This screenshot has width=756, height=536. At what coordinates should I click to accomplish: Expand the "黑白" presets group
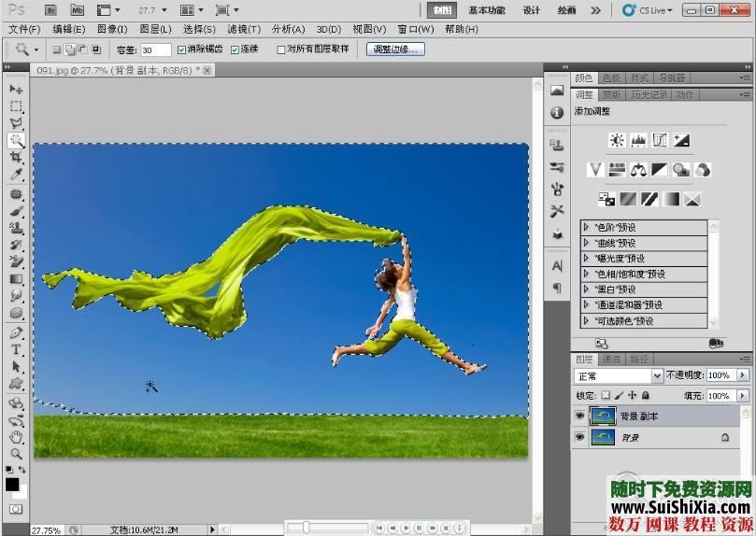click(586, 289)
